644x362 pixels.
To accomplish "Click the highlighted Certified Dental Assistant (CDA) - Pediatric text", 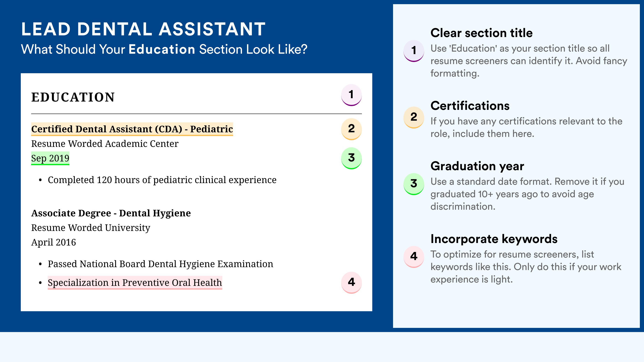I will (132, 129).
